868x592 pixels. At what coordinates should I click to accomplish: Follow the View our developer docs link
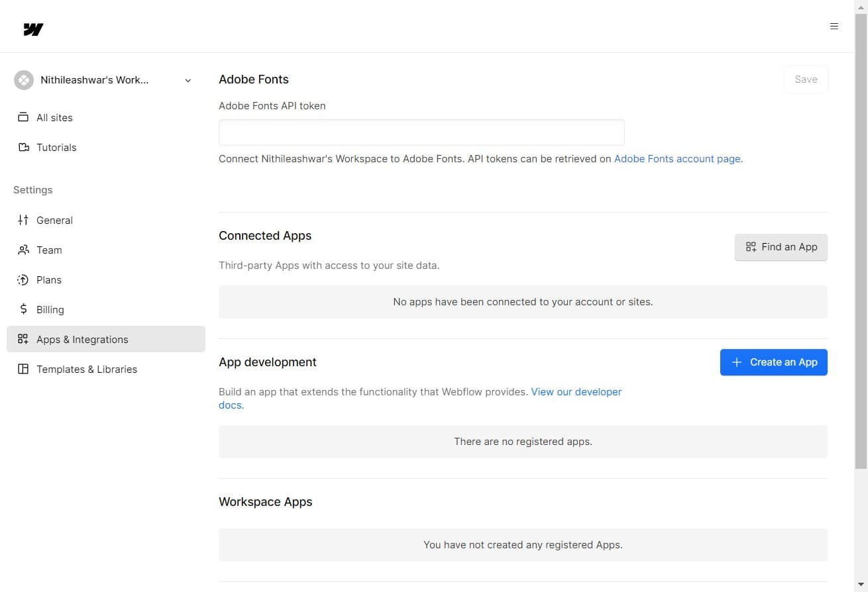[576, 392]
